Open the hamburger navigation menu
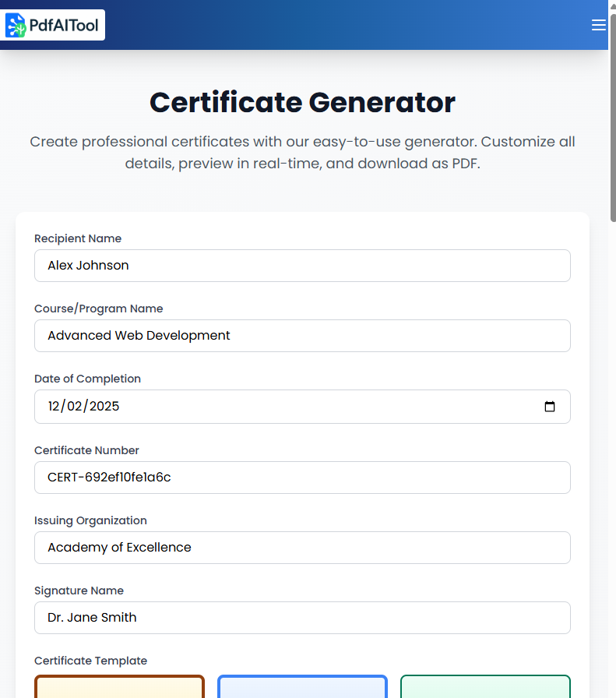616x698 pixels. pyautogui.click(x=598, y=25)
